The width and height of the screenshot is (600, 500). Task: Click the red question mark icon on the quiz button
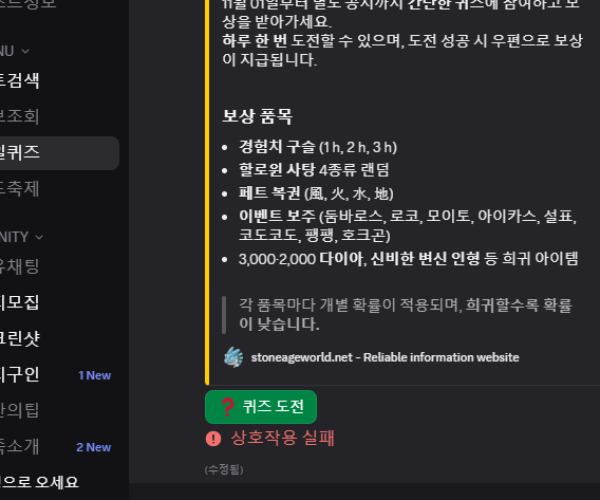point(228,407)
